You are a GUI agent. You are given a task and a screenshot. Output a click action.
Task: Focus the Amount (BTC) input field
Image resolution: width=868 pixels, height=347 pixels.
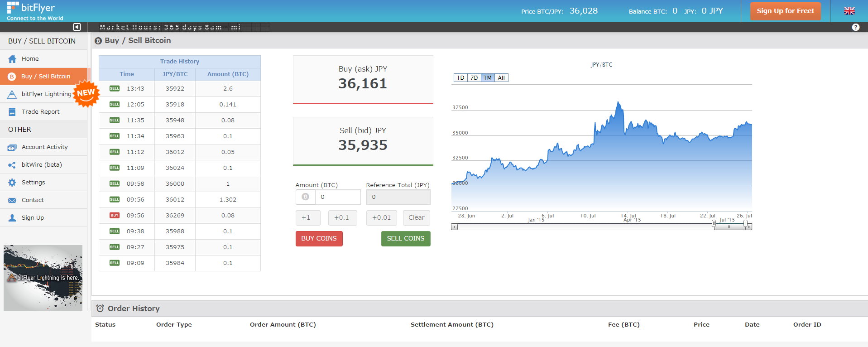pyautogui.click(x=337, y=197)
